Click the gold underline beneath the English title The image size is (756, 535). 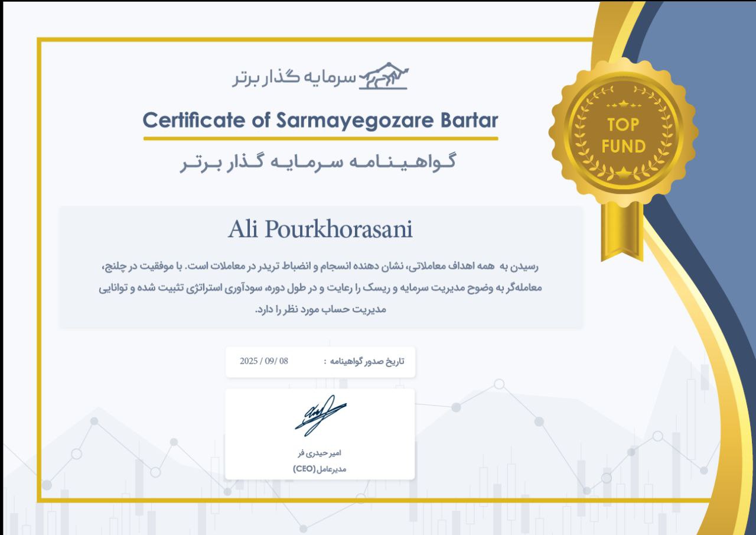[x=320, y=139]
